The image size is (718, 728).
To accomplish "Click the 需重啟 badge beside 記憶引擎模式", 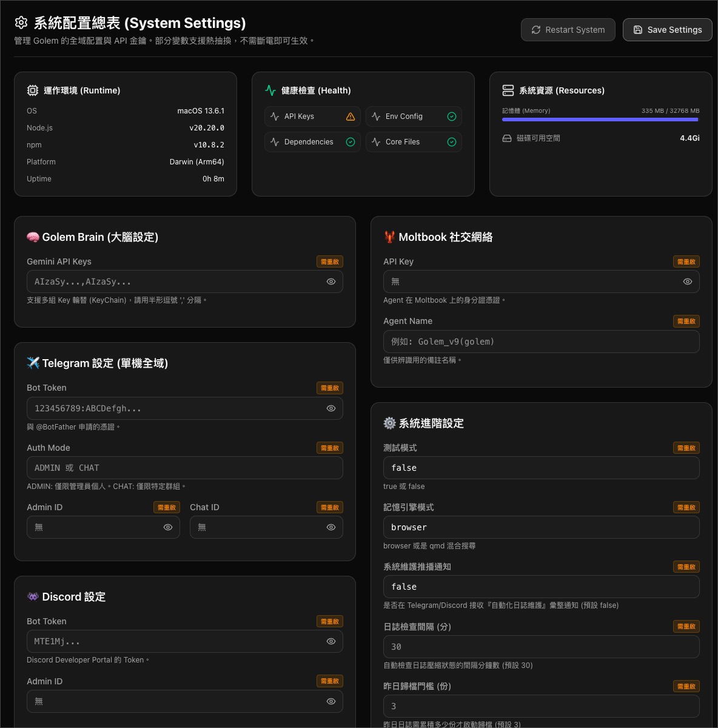I will pos(686,507).
